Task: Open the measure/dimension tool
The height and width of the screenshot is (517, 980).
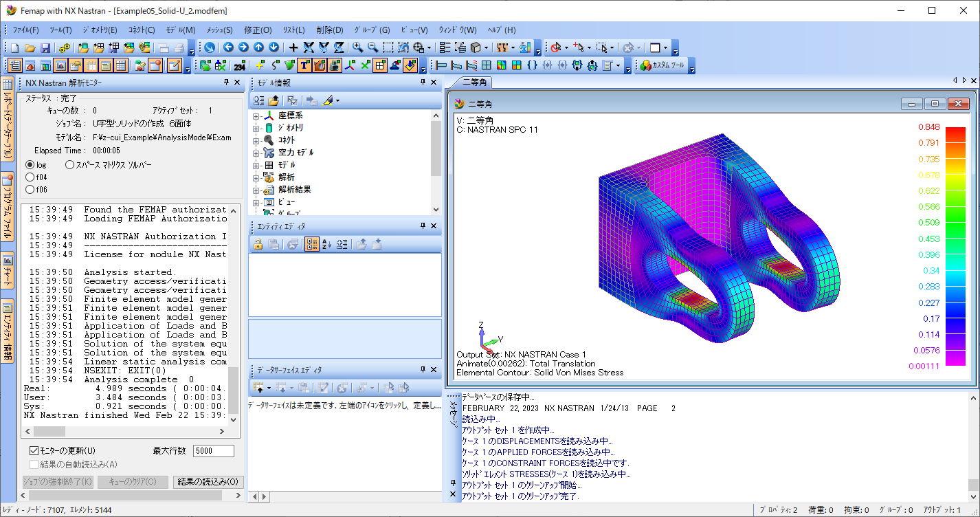Action: pos(502,47)
